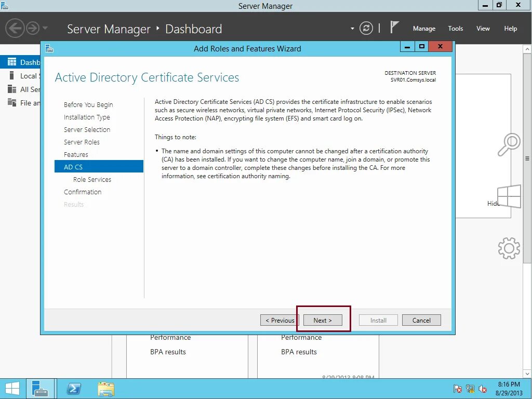The height and width of the screenshot is (399, 532).
Task: Click the network tray icon
Action: 470,389
